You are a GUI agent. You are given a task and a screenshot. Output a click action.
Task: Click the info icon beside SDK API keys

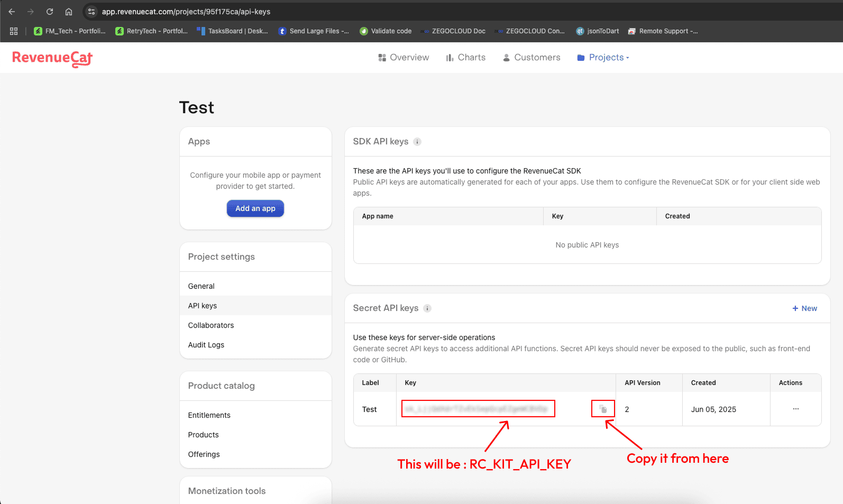coord(417,142)
